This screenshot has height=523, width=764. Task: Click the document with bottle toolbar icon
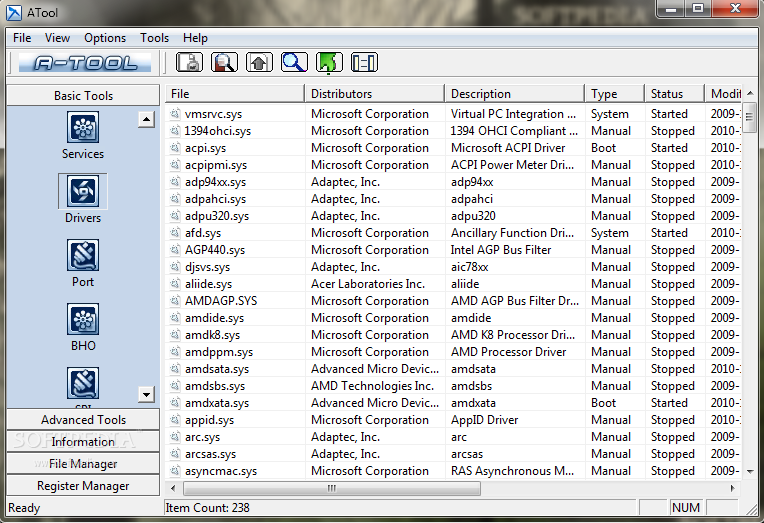click(x=189, y=62)
